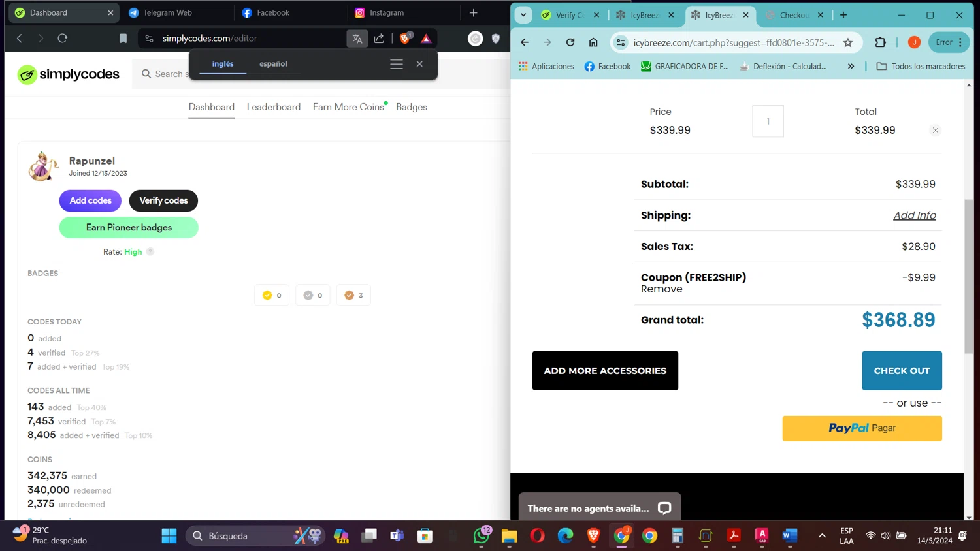Go back in the Brave browser
The height and width of the screenshot is (551, 980).
tap(20, 39)
